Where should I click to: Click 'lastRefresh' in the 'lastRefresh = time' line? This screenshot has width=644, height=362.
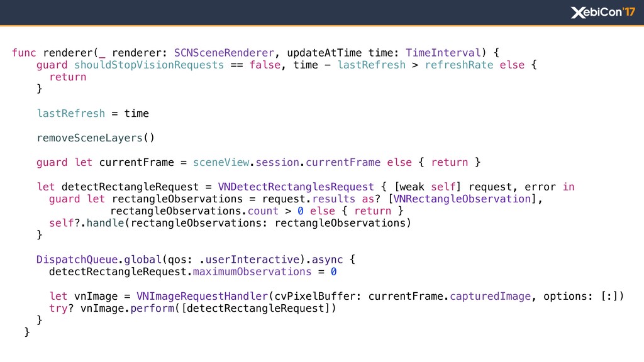pos(71,113)
